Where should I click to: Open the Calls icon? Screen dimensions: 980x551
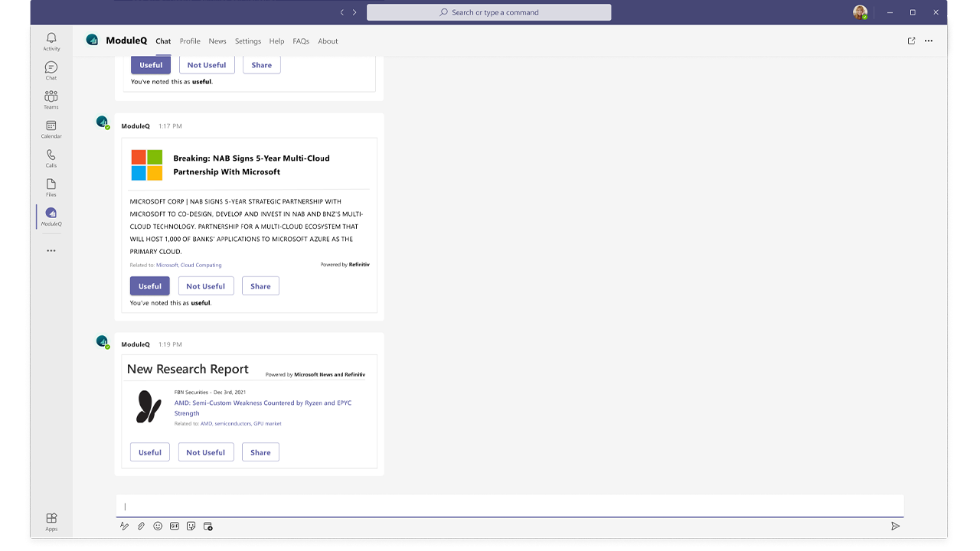51,158
